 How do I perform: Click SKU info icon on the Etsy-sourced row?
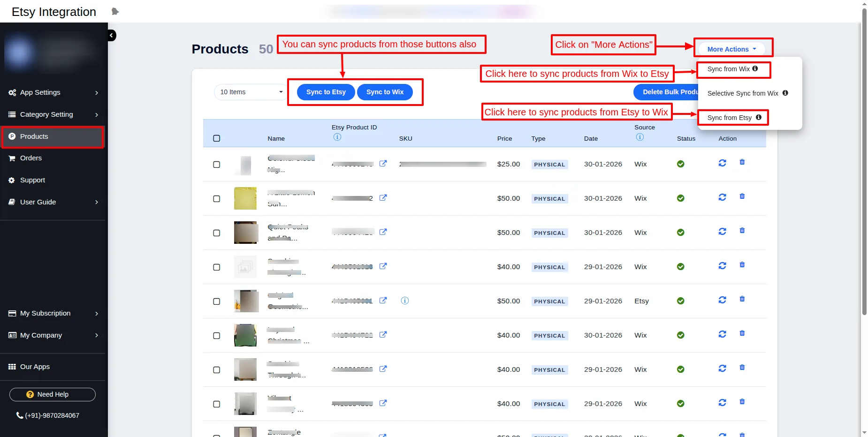[x=404, y=301]
